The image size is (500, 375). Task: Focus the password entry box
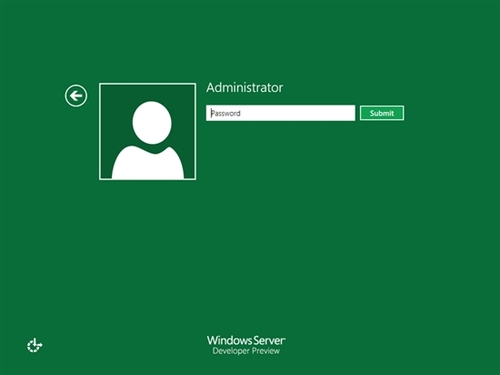(x=281, y=113)
